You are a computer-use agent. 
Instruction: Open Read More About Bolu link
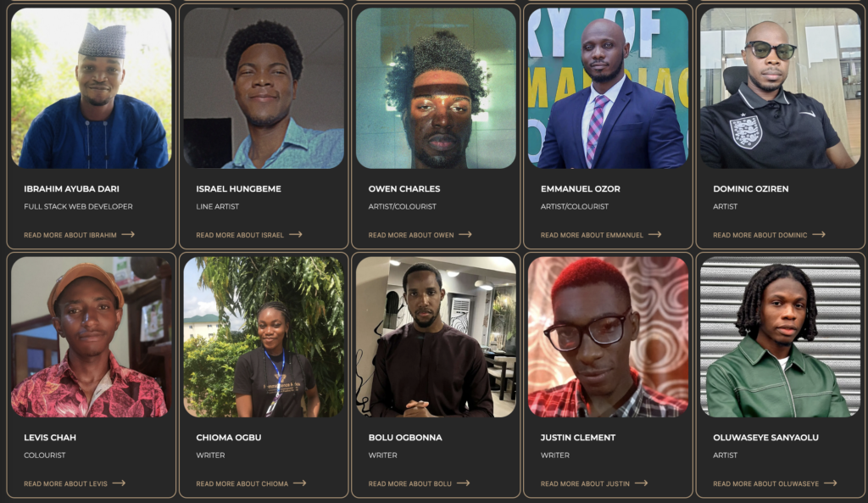point(410,483)
